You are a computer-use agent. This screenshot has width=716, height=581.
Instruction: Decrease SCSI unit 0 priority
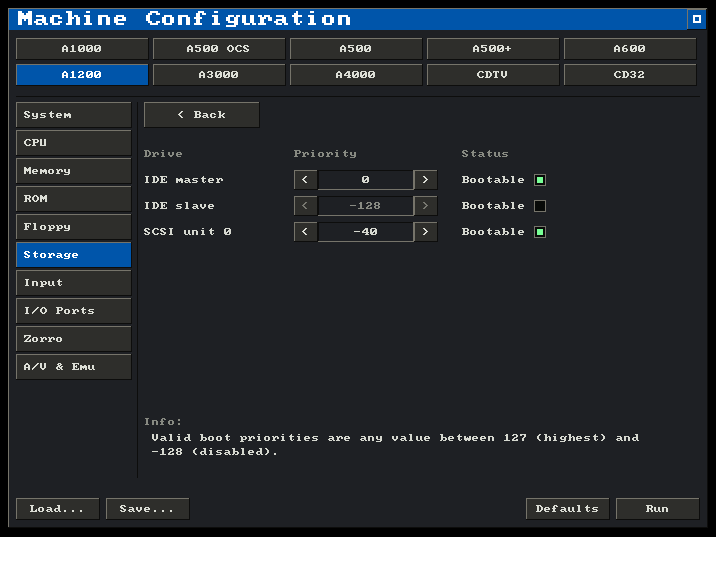click(305, 232)
